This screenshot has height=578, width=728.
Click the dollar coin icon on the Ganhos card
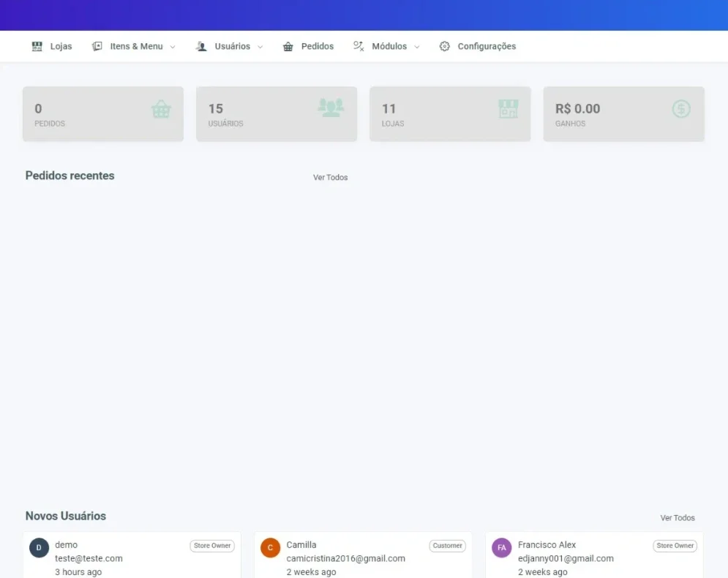[x=681, y=109]
